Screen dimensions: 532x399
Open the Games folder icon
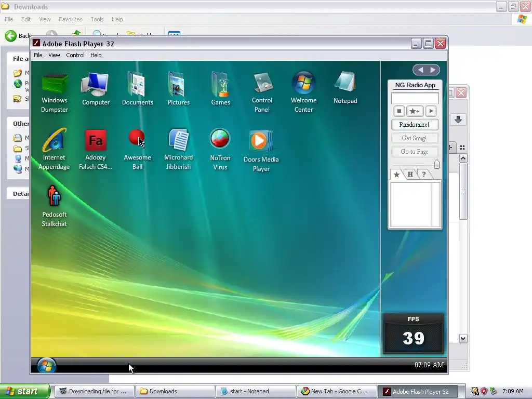pos(220,89)
